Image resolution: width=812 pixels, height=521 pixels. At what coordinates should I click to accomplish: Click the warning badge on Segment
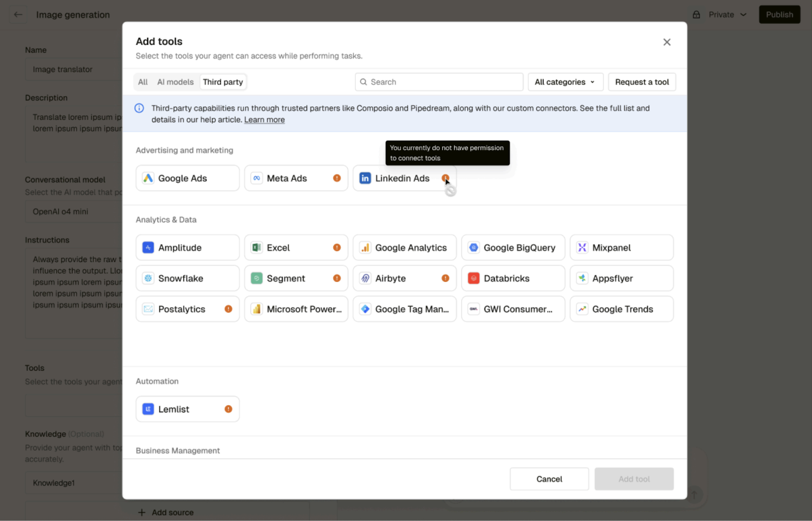point(337,278)
